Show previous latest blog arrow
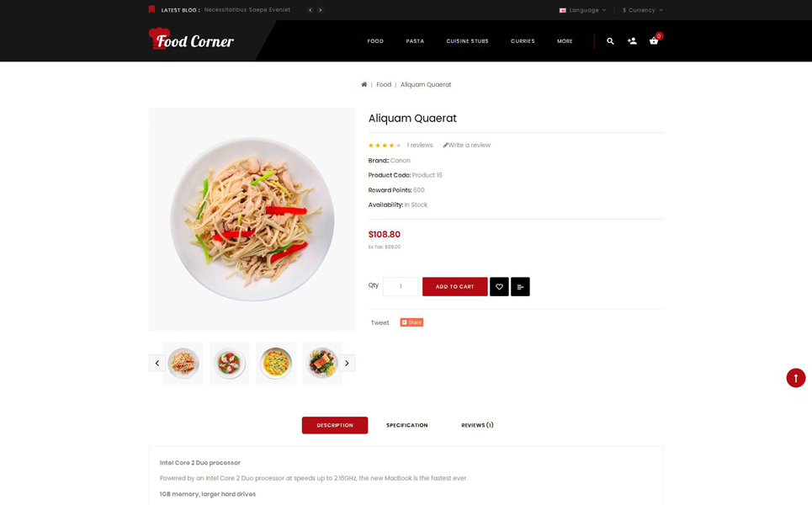 click(x=310, y=10)
